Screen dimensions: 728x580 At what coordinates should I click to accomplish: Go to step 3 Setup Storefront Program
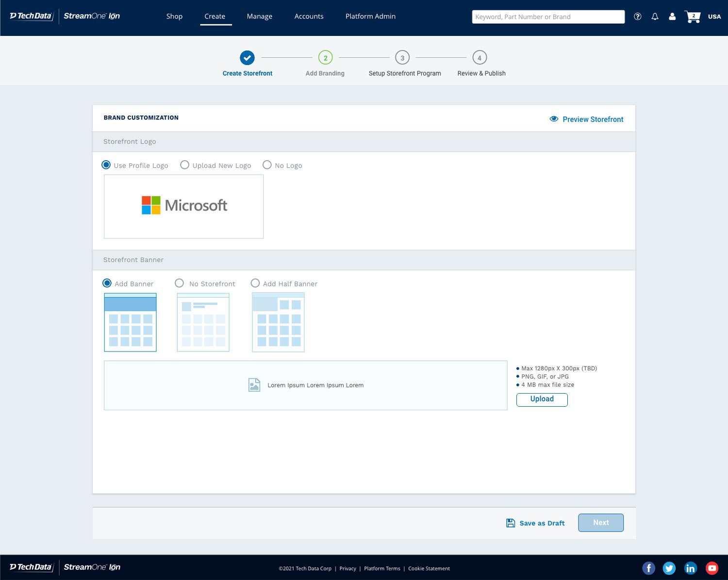tap(402, 58)
